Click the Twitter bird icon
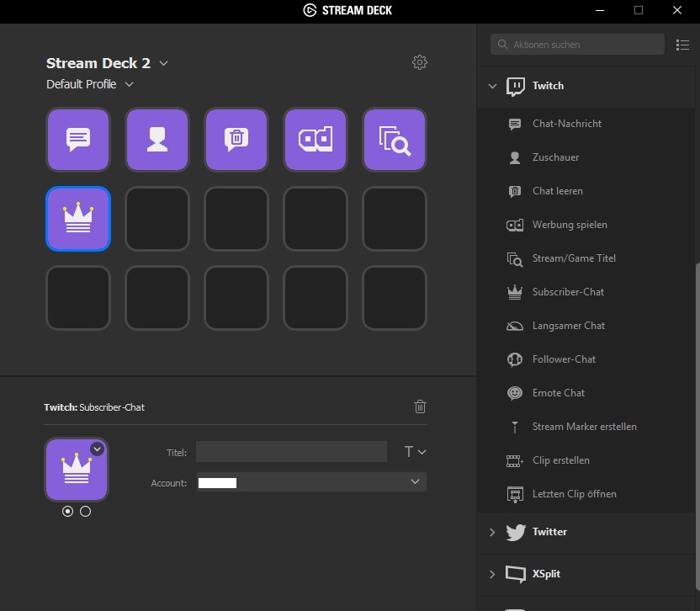Screen dimensions: 700x611 (516, 532)
